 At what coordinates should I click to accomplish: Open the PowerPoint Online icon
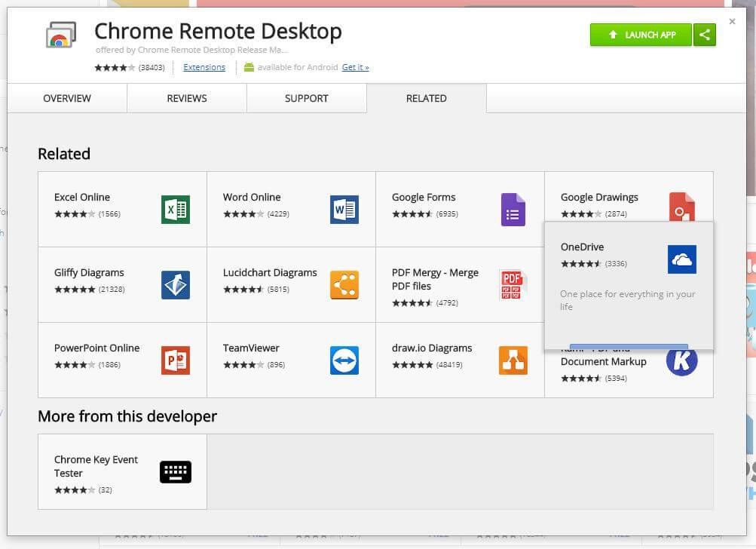click(176, 360)
